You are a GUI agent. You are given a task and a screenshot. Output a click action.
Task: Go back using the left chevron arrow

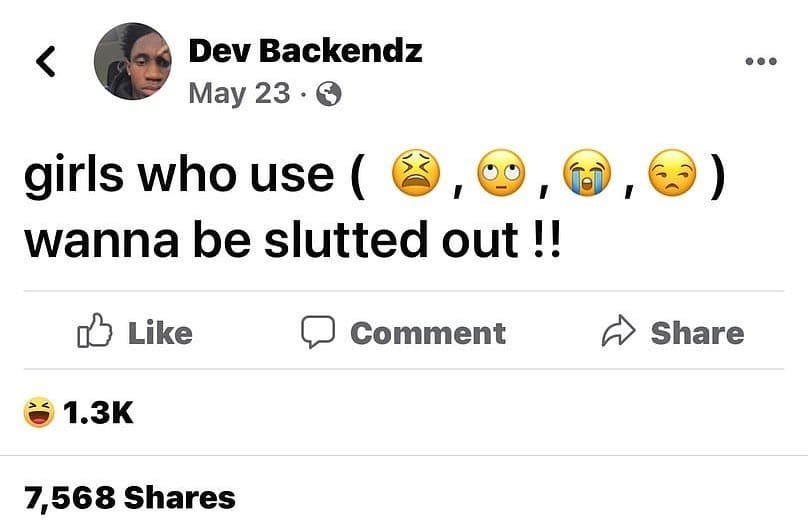(44, 62)
